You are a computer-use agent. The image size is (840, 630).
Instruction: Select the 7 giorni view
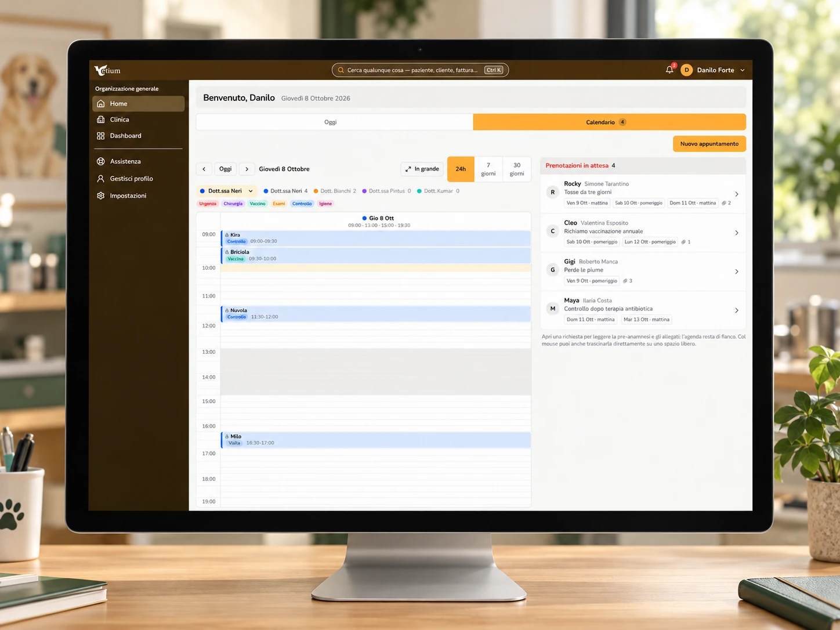[x=488, y=169]
